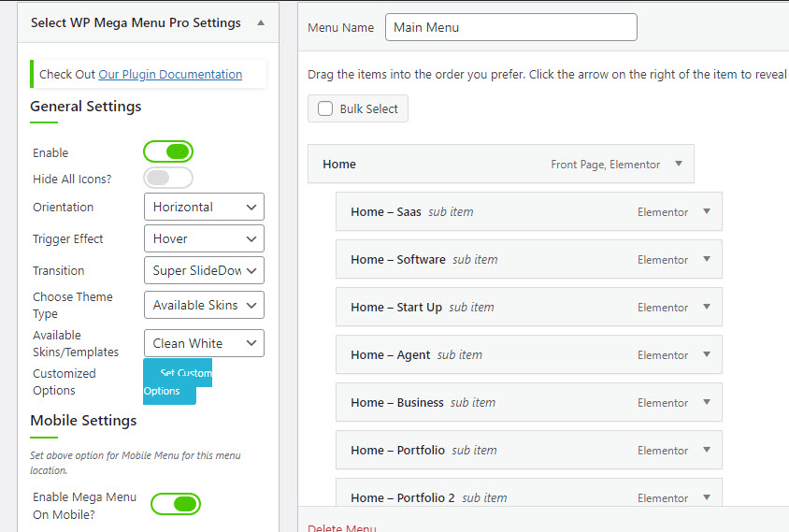Expand the Home – Agent item arrow
This screenshot has width=789, height=532.
click(x=707, y=354)
